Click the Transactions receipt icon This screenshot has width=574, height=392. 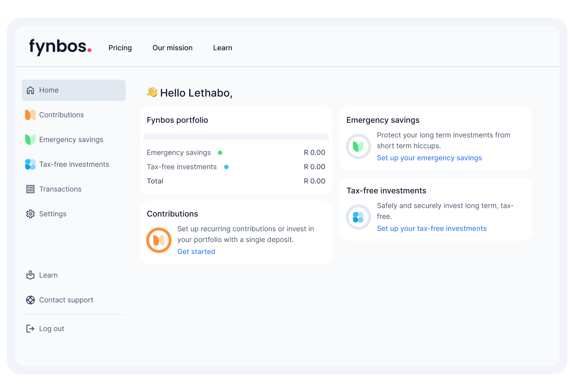click(x=30, y=189)
